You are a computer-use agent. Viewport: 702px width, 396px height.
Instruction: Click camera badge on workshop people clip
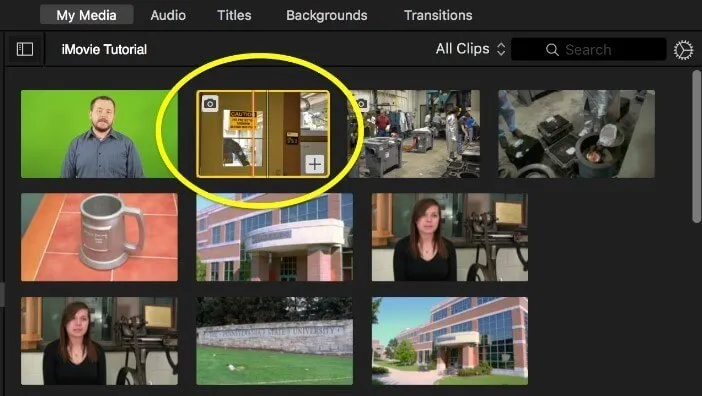coord(361,103)
